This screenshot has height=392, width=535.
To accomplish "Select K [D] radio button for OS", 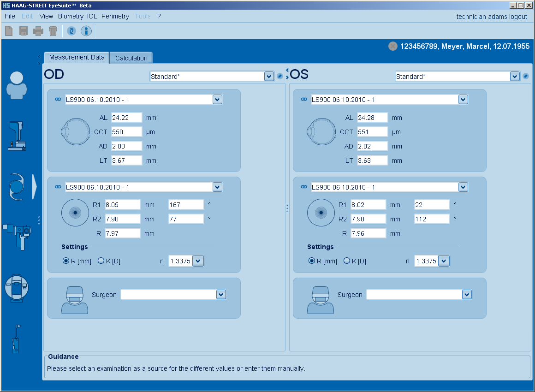I will (x=347, y=261).
